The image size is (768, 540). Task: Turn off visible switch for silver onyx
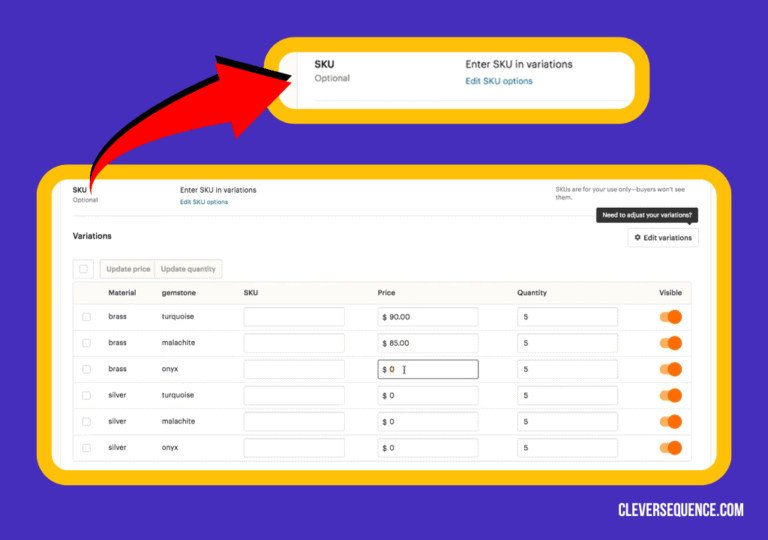[670, 448]
